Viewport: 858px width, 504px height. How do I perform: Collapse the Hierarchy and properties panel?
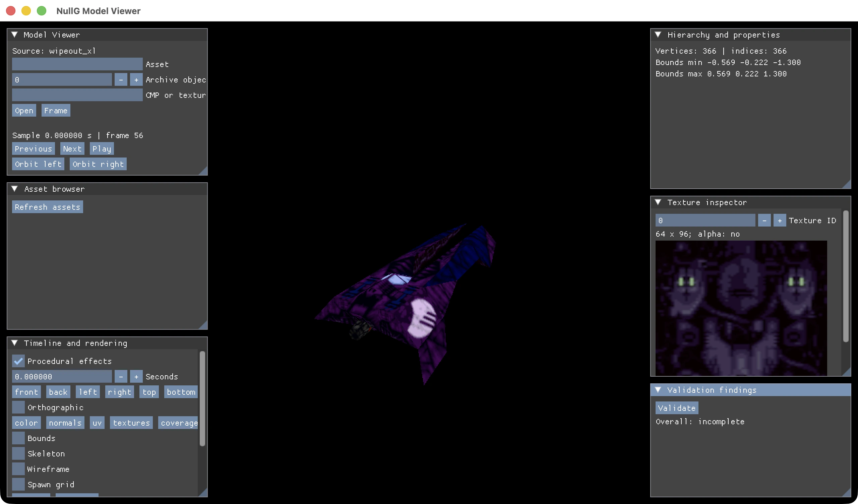pos(658,35)
